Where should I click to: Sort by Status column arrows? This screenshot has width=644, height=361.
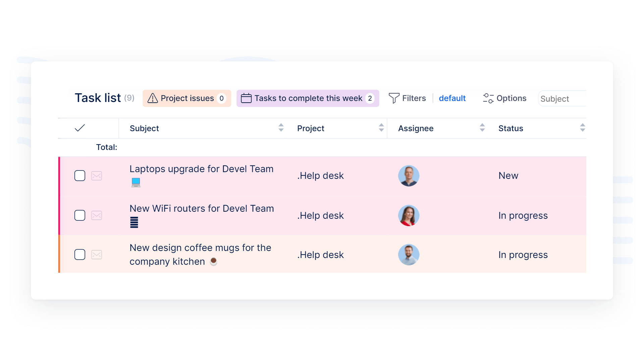point(583,128)
